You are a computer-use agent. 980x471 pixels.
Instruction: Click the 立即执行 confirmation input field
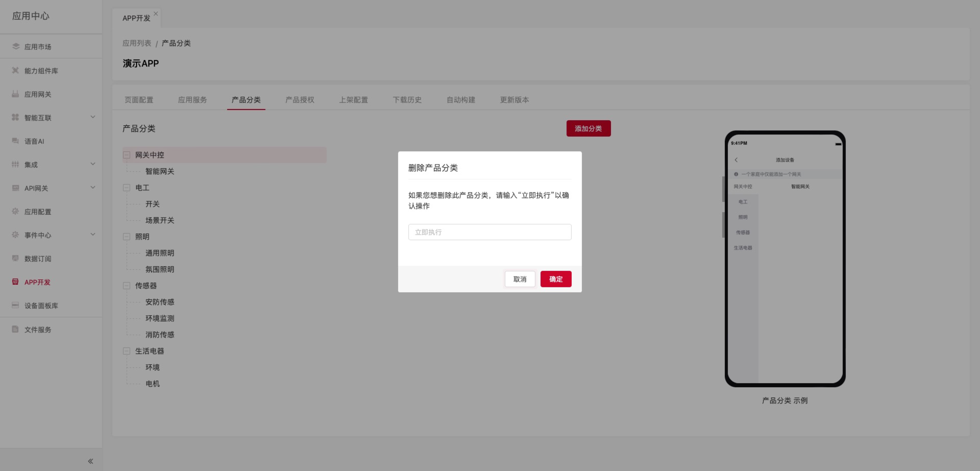[490, 232]
